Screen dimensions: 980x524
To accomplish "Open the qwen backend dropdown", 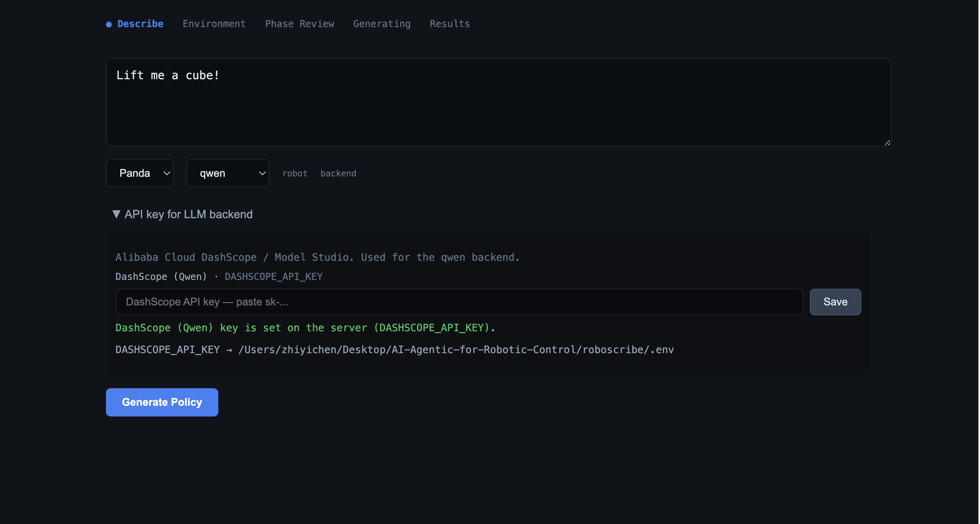I will click(227, 173).
